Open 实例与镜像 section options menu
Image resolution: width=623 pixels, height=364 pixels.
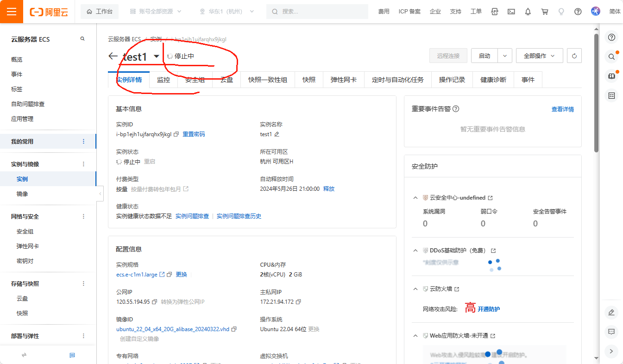(x=83, y=164)
